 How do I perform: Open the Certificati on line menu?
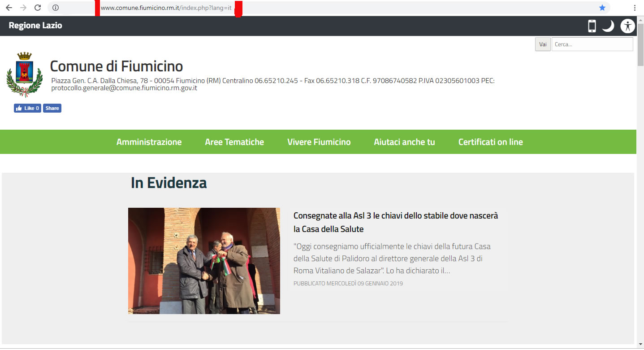tap(491, 142)
